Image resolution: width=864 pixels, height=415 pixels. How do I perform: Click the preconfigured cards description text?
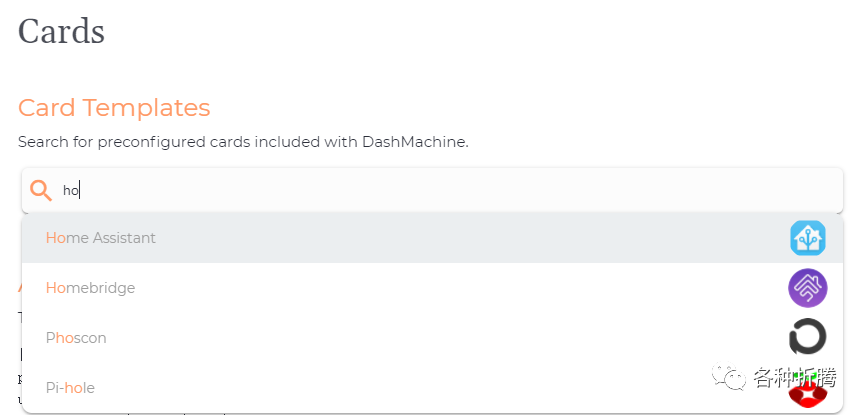[x=243, y=142]
